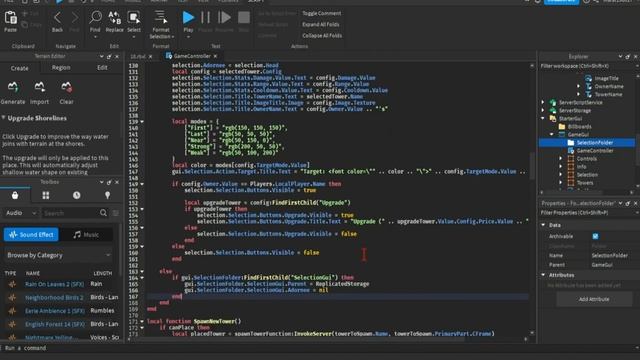Navigate Back in script history
640x360 pixels.
57,18
